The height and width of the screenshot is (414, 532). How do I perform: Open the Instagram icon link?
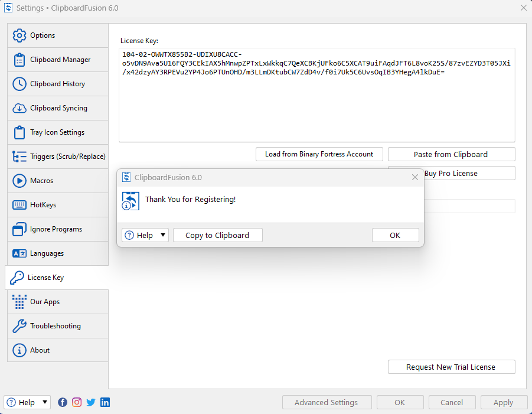[x=77, y=402]
